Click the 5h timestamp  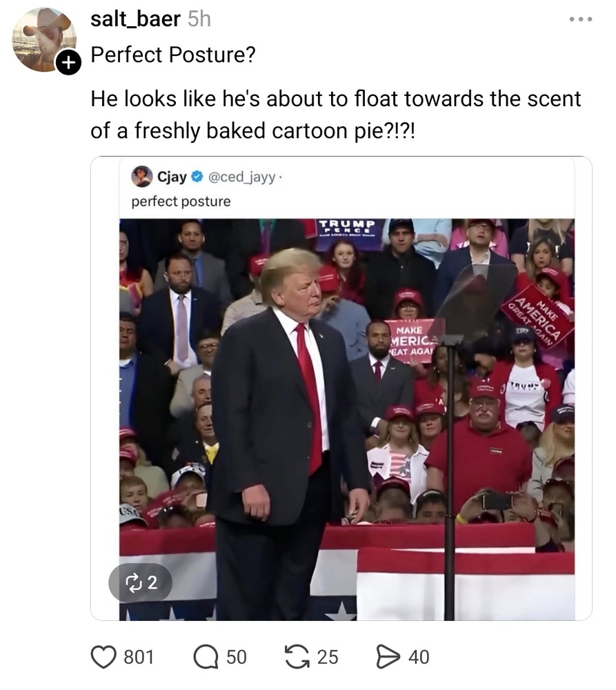[199, 20]
